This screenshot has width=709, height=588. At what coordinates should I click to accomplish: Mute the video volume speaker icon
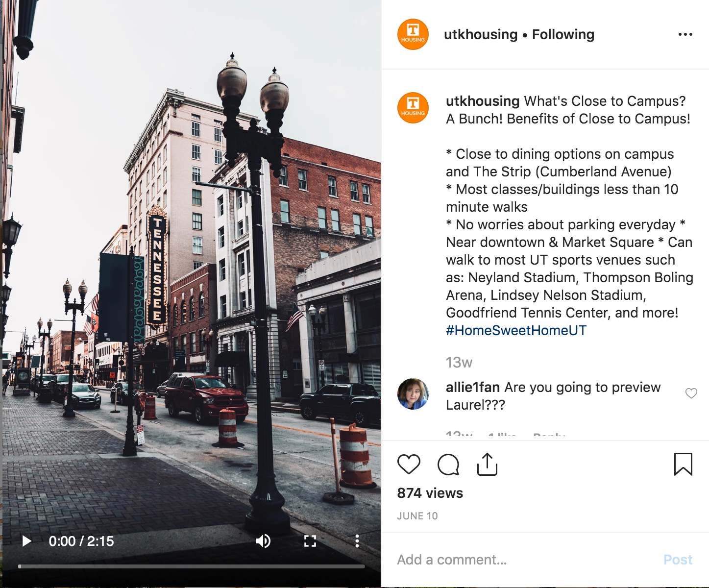click(x=263, y=541)
